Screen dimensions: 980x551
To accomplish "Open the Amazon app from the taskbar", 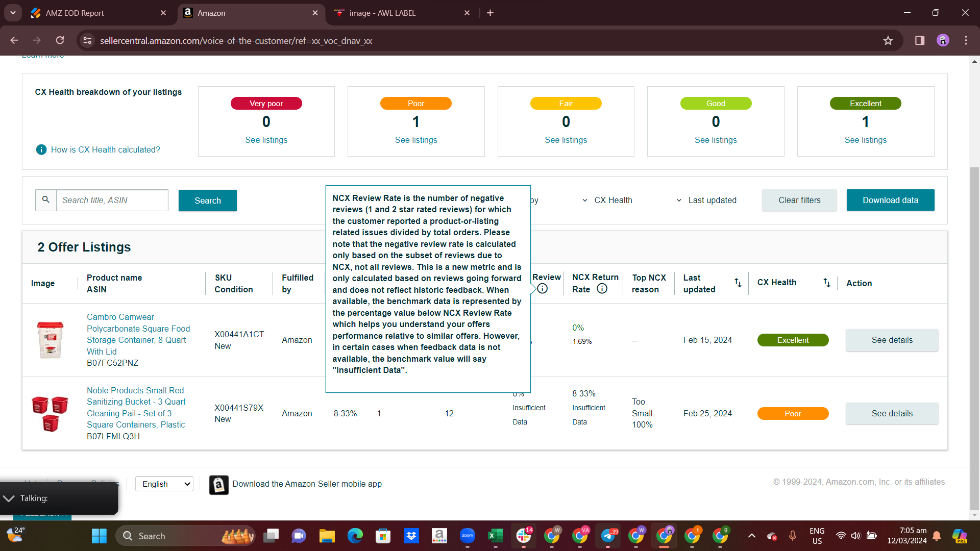I will pyautogui.click(x=439, y=536).
